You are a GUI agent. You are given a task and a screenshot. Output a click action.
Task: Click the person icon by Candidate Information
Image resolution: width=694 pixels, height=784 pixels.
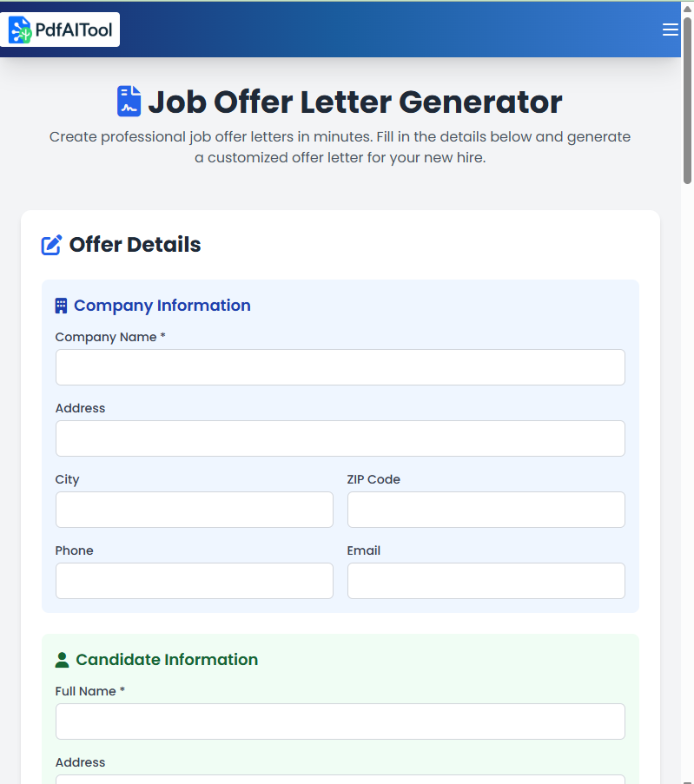point(62,660)
